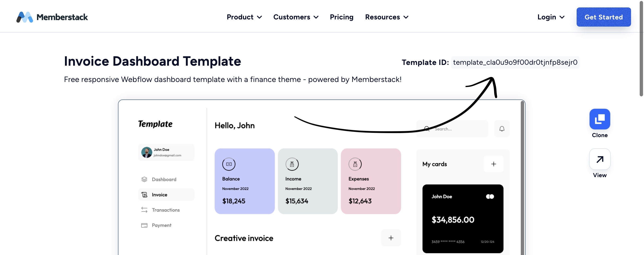Viewport: 644px width, 255px height.
Task: Click the Invoice Dashboard Template heading
Action: [152, 61]
